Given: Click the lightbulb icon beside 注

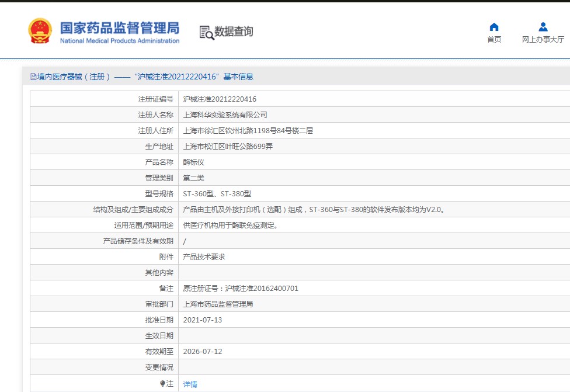Looking at the screenshot, I should (x=163, y=384).
